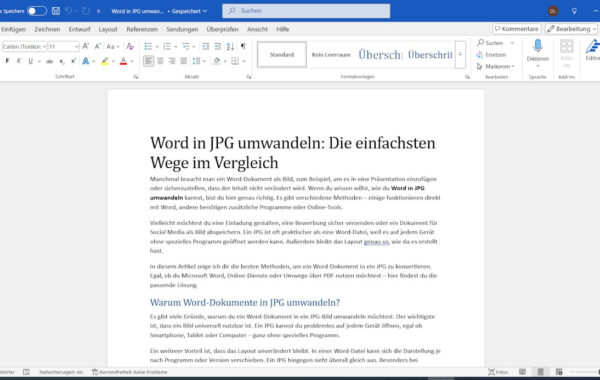
Task: Apply the red font color
Action: pyautogui.click(x=123, y=61)
